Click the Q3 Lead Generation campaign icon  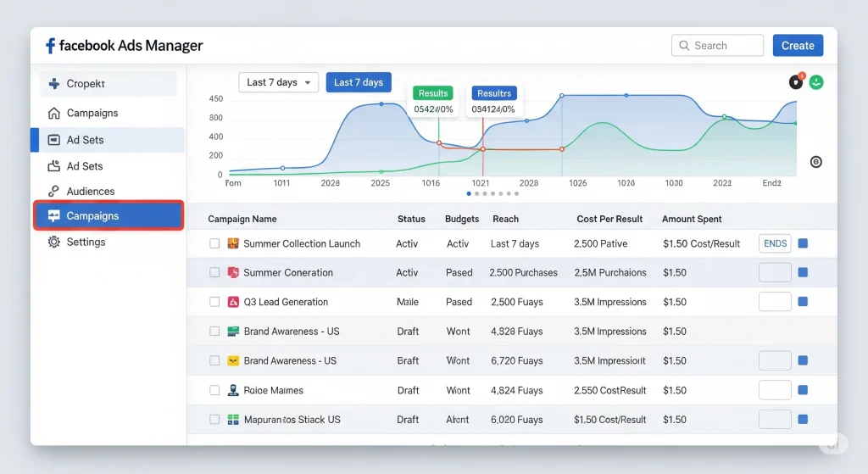pyautogui.click(x=233, y=302)
